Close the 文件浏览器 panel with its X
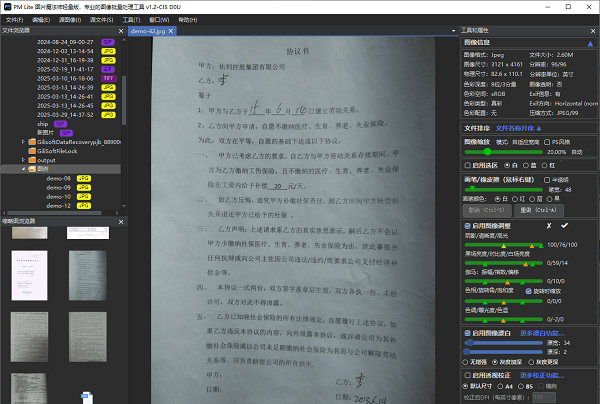Image resolution: width=600 pixels, height=404 pixels. [x=122, y=31]
